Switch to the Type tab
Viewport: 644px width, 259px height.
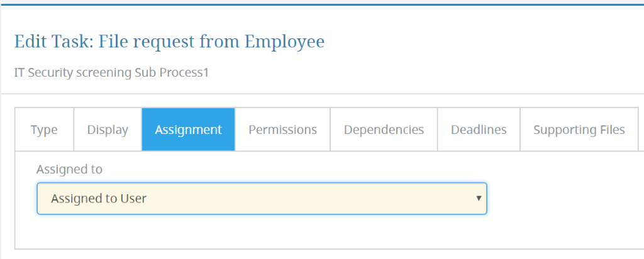(x=45, y=129)
